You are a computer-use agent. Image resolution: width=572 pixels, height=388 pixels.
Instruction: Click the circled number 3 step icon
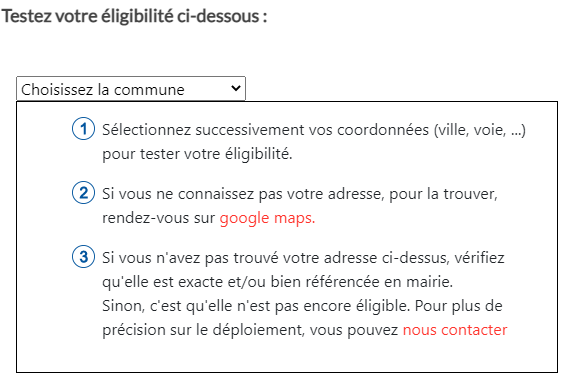(84, 257)
